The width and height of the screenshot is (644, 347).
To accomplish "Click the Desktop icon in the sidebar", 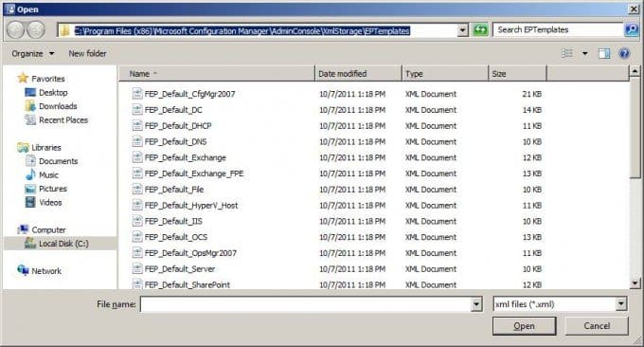I will [x=30, y=93].
